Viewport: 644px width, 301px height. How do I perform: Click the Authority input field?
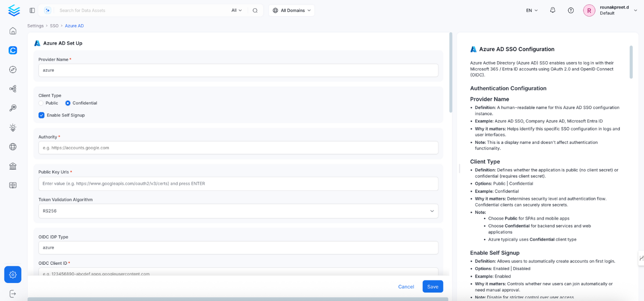(238, 148)
